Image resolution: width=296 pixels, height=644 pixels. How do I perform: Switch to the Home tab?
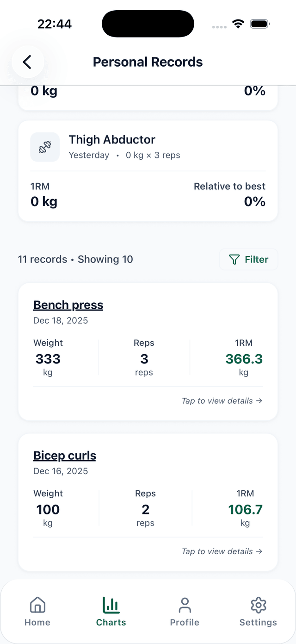pyautogui.click(x=37, y=612)
